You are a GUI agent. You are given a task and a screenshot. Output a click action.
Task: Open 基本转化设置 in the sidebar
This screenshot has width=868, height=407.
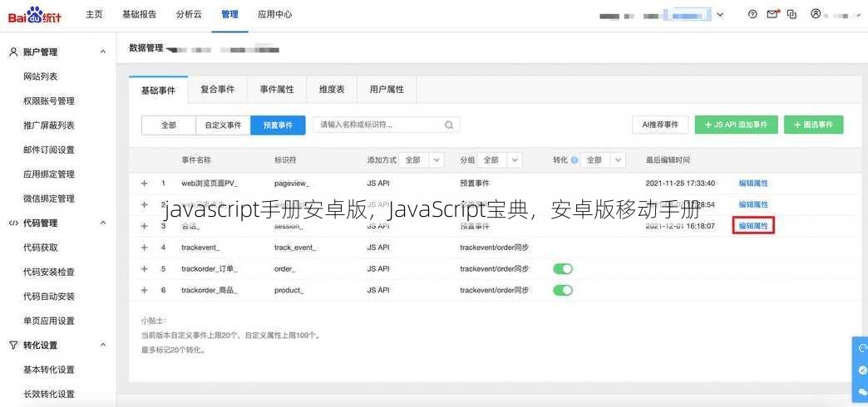(49, 370)
